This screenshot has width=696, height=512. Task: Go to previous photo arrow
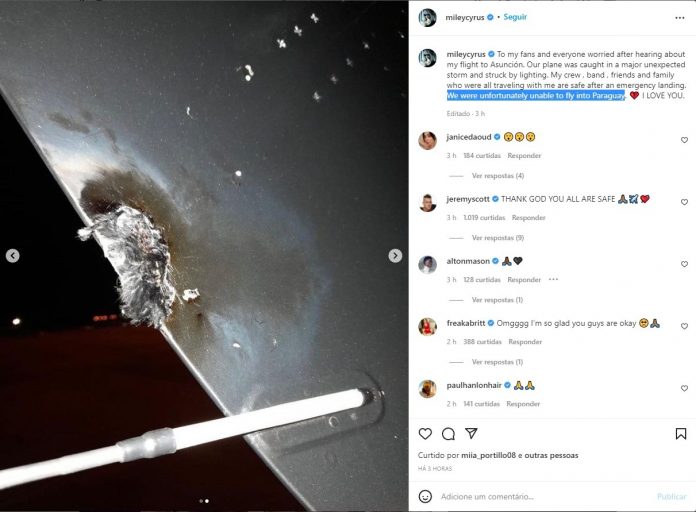[x=12, y=256]
